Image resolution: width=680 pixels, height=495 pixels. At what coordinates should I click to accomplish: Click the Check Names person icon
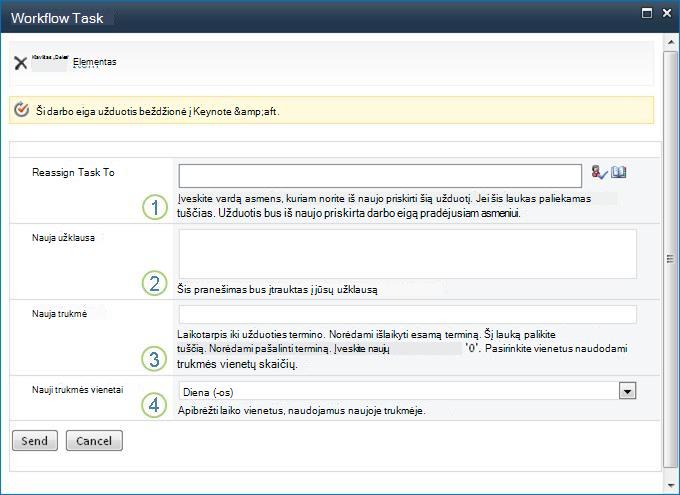(599, 172)
